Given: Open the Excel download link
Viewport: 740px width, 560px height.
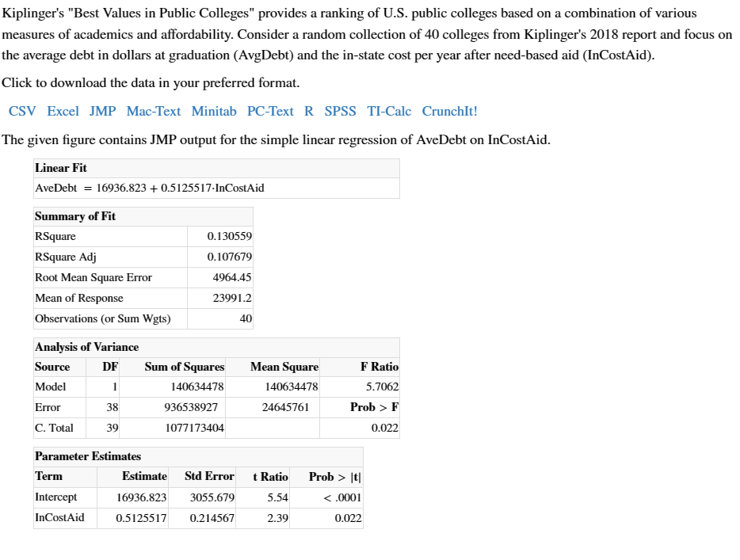Looking at the screenshot, I should pos(63,111).
